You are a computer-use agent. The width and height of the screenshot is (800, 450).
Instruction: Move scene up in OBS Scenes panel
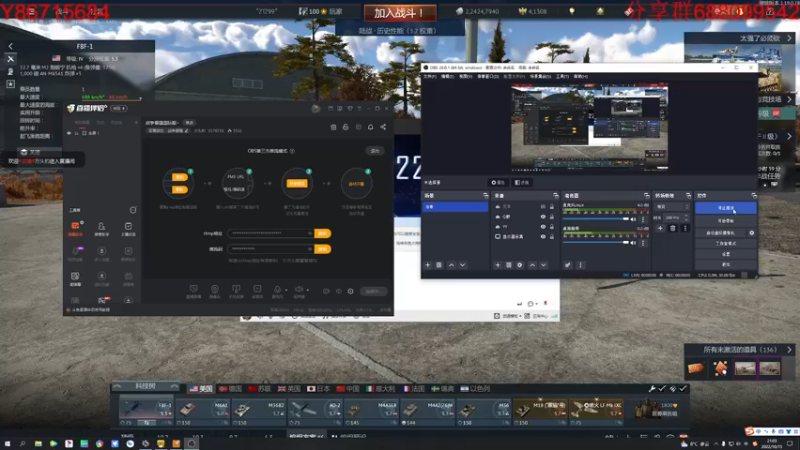451,265
